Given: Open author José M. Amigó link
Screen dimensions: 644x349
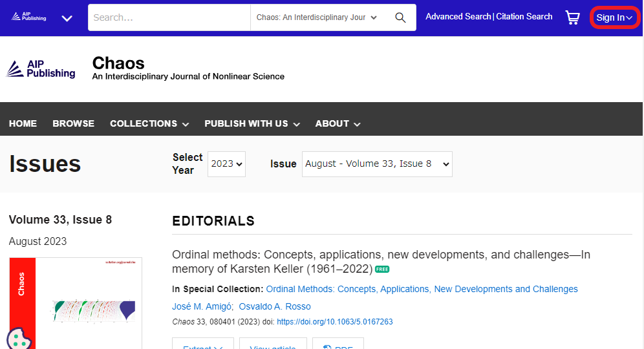Looking at the screenshot, I should [202, 307].
